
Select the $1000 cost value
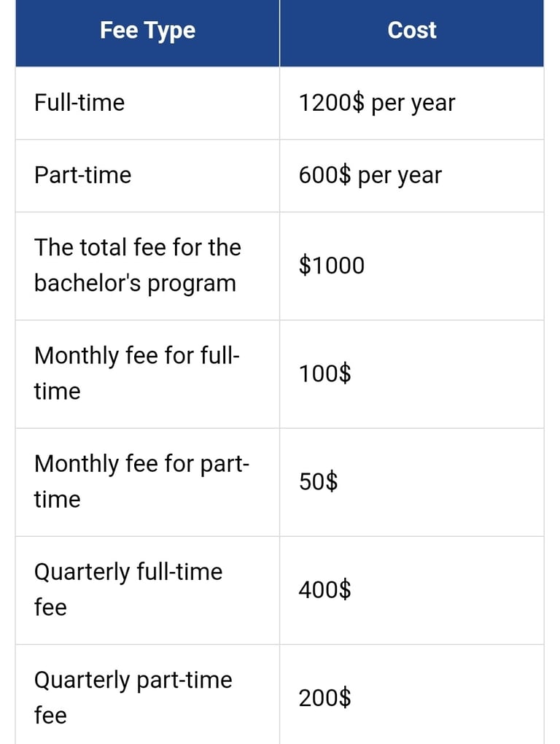pyautogui.click(x=331, y=266)
